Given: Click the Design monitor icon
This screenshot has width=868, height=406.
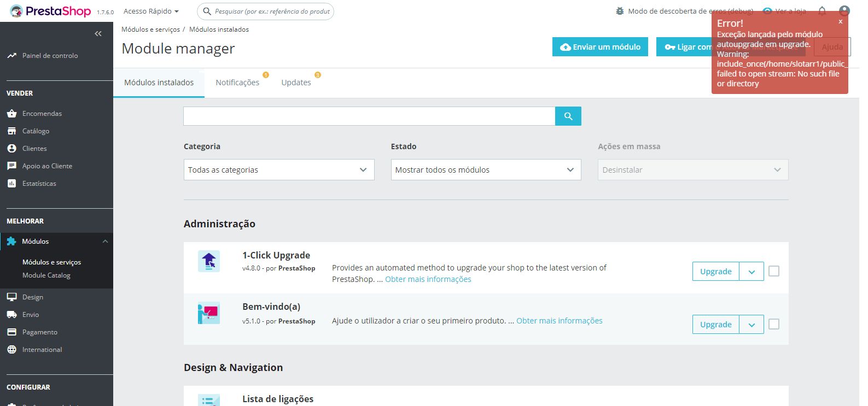Looking at the screenshot, I should pos(12,297).
